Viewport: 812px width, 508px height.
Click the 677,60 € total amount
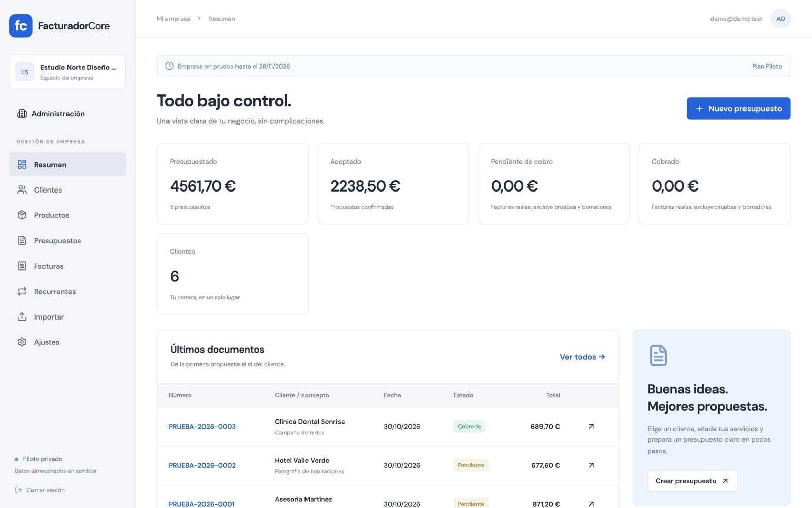546,465
